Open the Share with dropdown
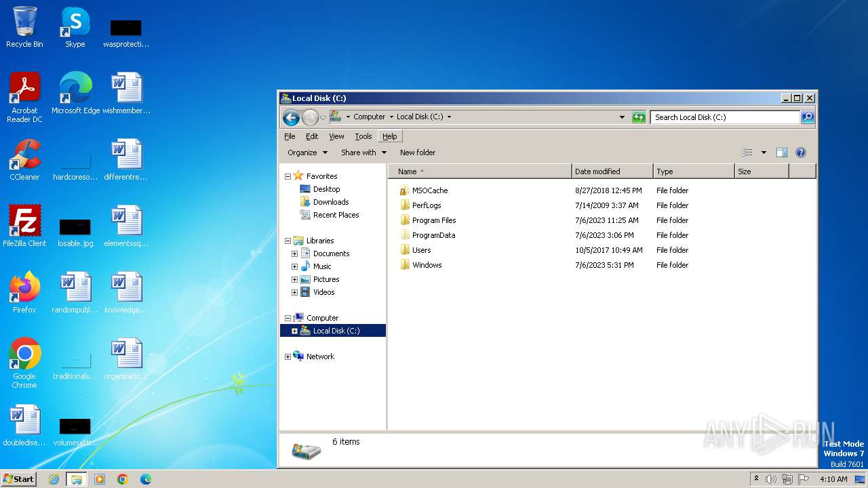This screenshot has width=868, height=488. pyautogui.click(x=363, y=152)
